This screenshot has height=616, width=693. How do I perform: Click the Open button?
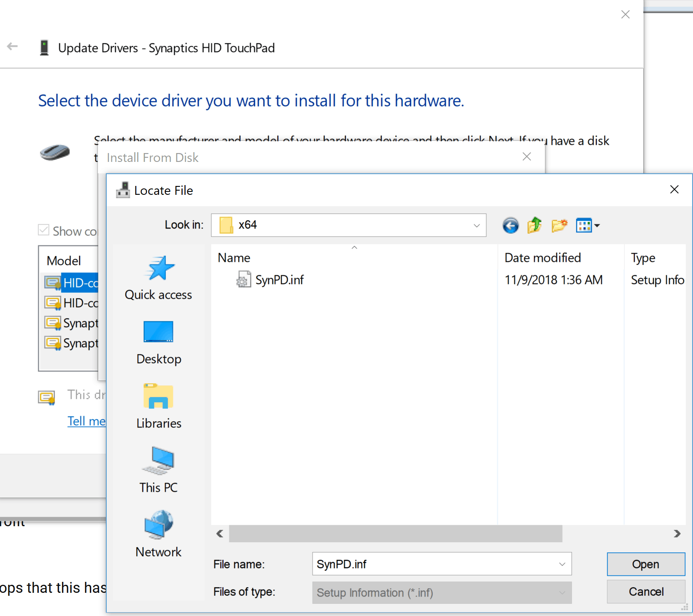point(646,564)
